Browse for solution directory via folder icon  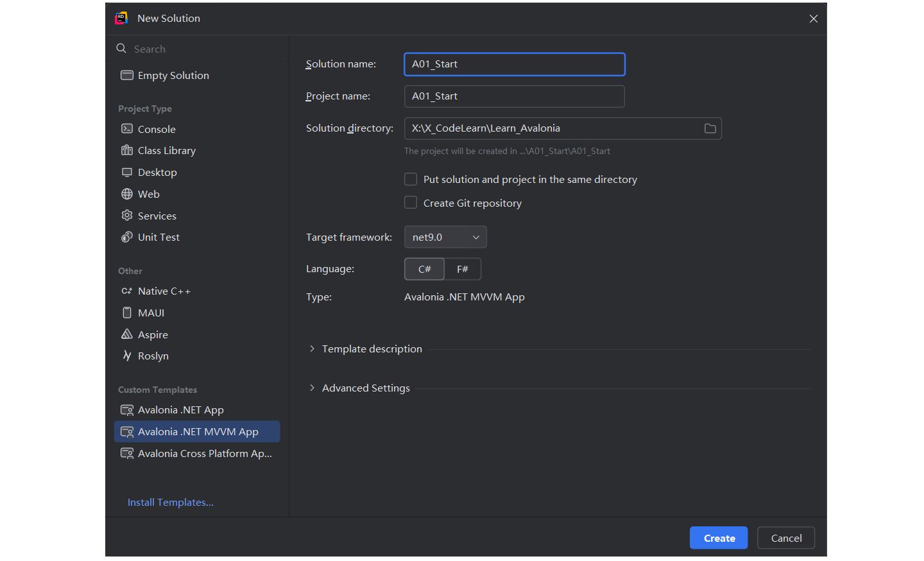[x=710, y=128]
